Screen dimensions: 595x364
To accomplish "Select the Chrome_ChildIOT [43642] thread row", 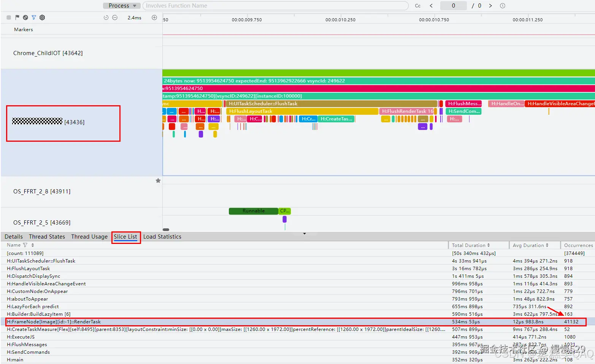I will (x=81, y=53).
